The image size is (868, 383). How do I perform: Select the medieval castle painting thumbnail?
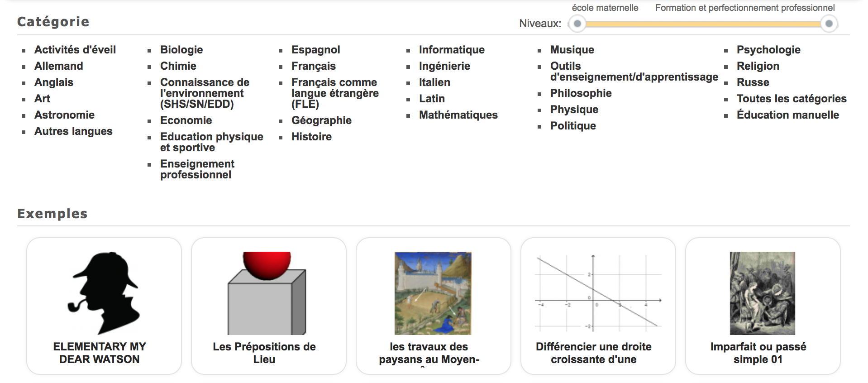[x=433, y=293]
